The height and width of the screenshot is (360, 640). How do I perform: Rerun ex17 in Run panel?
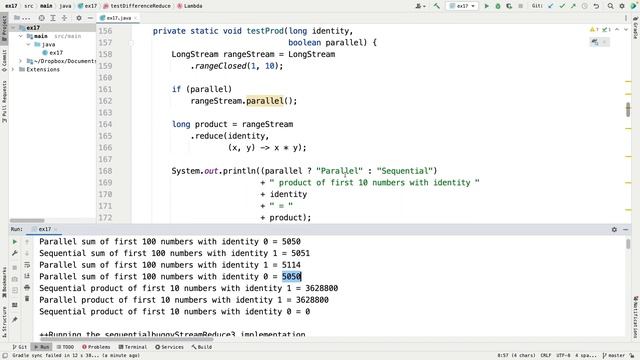click(x=15, y=242)
